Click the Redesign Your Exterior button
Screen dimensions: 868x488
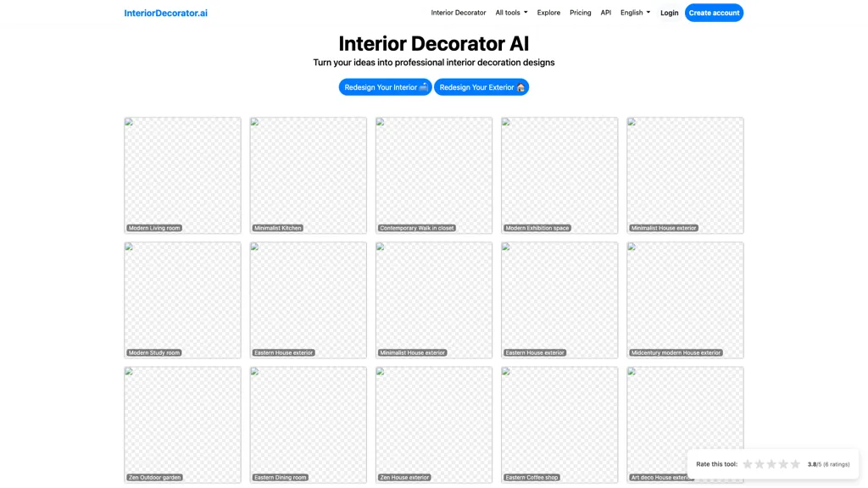pos(481,86)
